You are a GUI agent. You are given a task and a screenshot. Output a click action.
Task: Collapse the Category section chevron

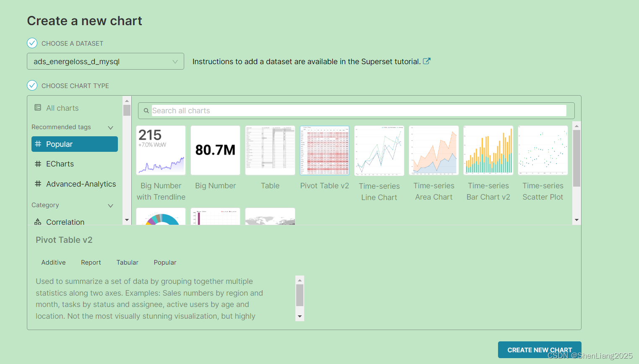110,205
